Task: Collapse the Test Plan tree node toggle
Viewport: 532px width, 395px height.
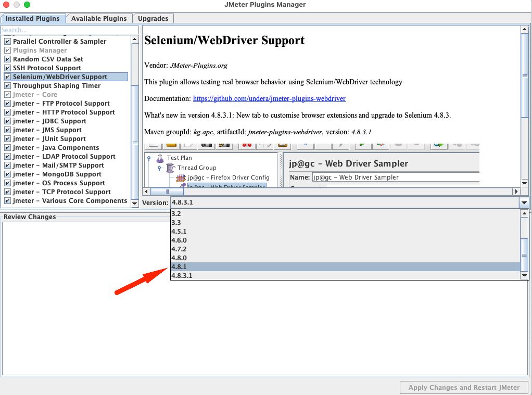Action: point(149,158)
